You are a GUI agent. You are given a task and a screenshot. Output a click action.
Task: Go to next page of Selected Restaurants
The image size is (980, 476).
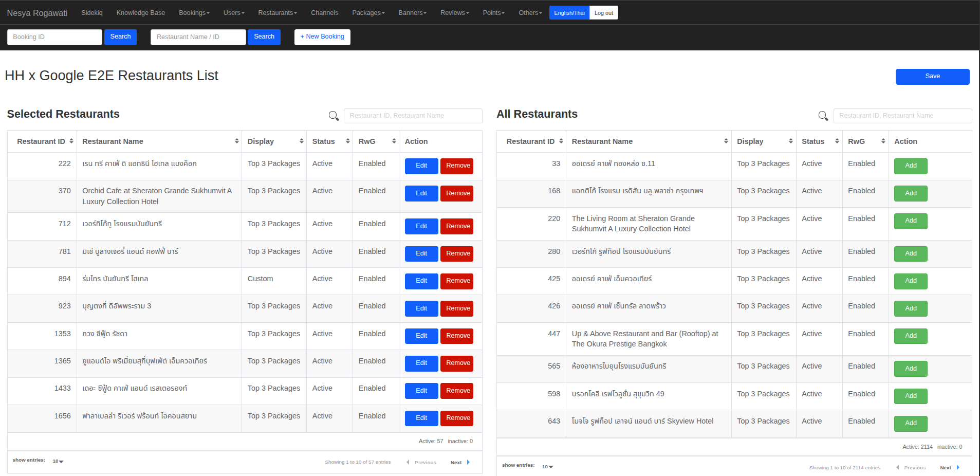pyautogui.click(x=459, y=463)
